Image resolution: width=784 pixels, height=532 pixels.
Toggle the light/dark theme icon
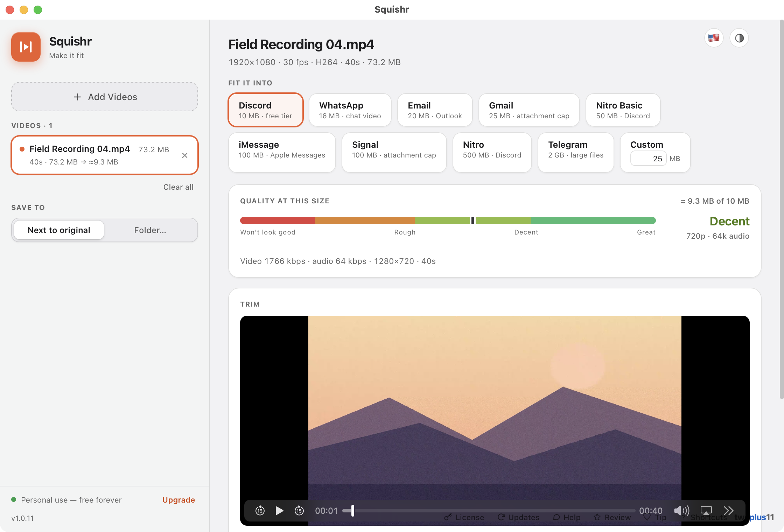pos(739,38)
